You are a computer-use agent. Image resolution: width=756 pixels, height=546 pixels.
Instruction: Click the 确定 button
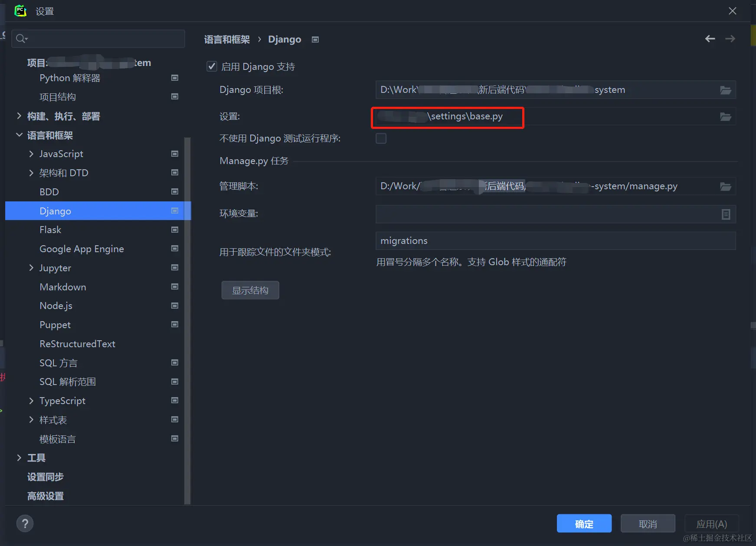click(x=584, y=523)
